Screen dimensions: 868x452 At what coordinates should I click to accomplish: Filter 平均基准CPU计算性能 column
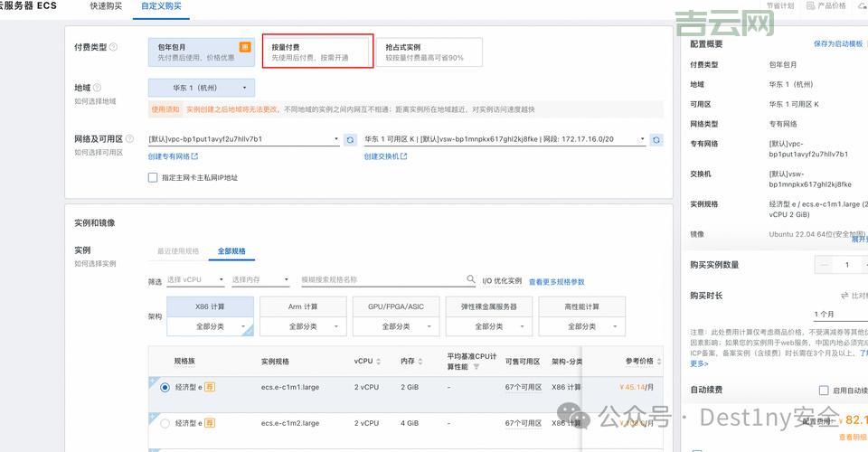[476, 367]
